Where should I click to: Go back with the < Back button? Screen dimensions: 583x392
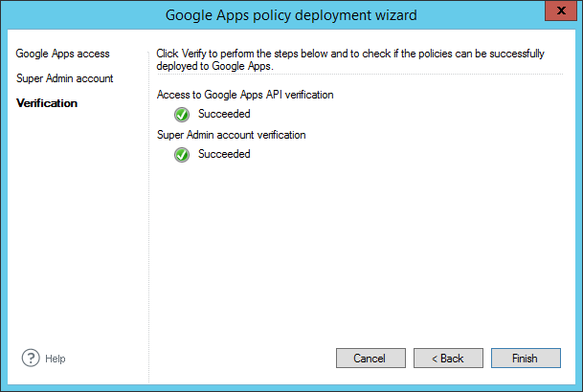tap(448, 359)
